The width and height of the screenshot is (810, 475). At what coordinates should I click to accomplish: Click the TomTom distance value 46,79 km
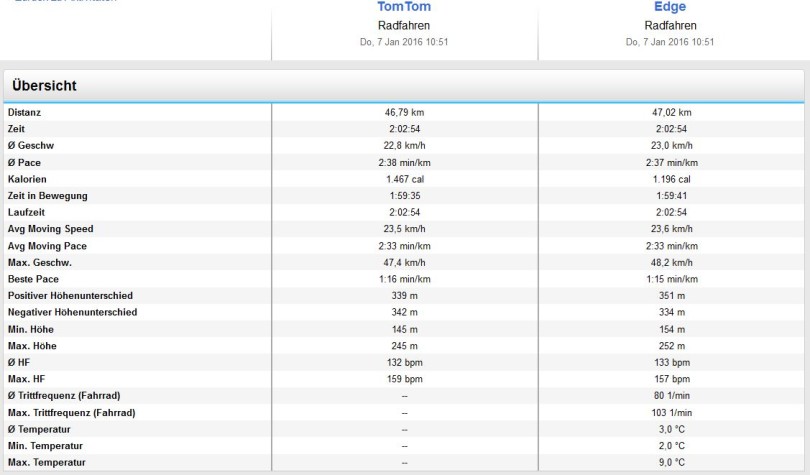[x=404, y=112]
